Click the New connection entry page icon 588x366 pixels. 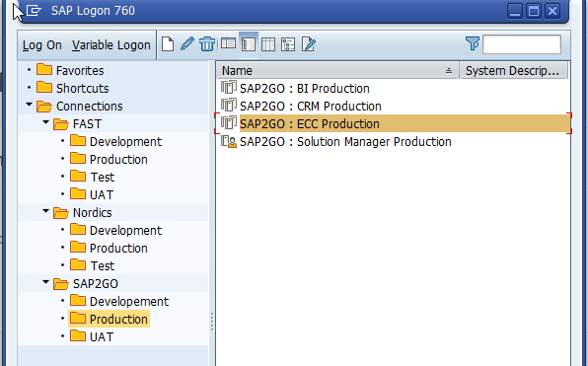[x=168, y=44]
